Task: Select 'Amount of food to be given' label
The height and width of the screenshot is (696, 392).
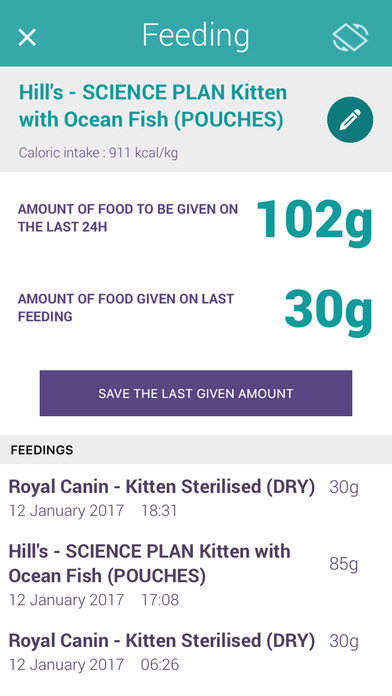Action: pos(128,218)
